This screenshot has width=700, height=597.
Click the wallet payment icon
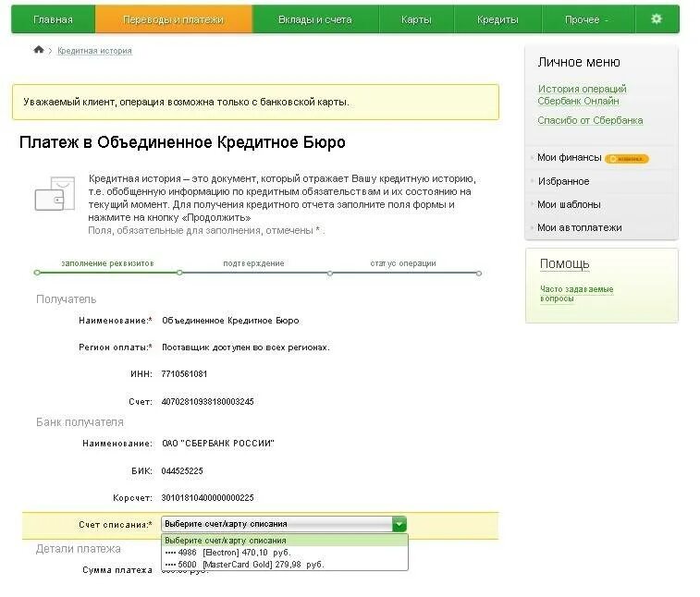tap(55, 194)
